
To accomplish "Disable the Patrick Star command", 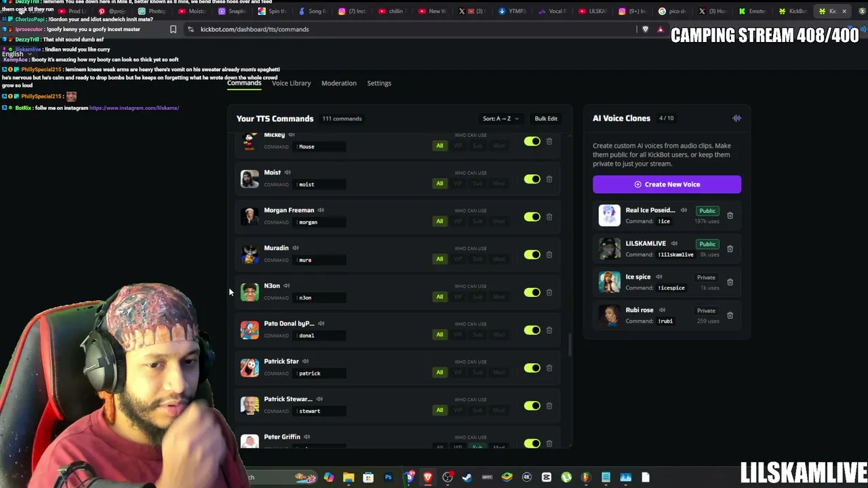I will 532,368.
